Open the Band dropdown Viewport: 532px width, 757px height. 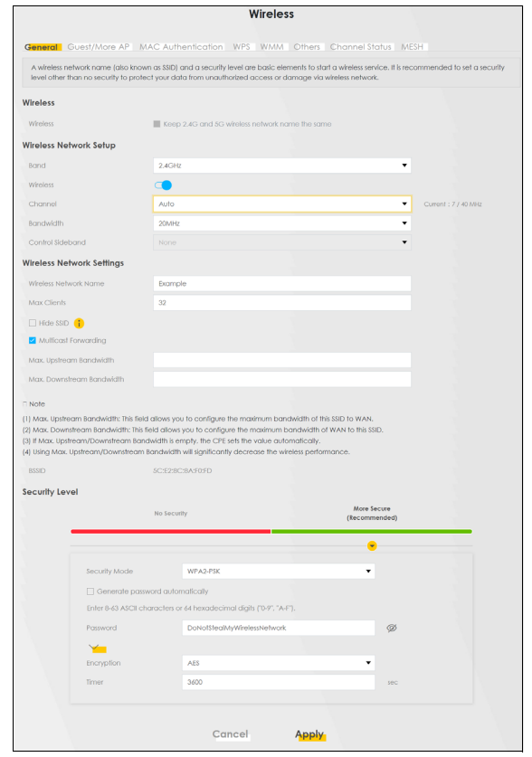282,166
